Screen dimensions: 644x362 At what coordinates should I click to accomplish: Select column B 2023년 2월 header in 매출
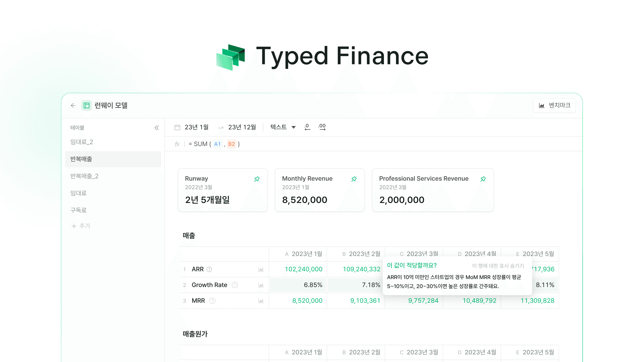coord(356,254)
